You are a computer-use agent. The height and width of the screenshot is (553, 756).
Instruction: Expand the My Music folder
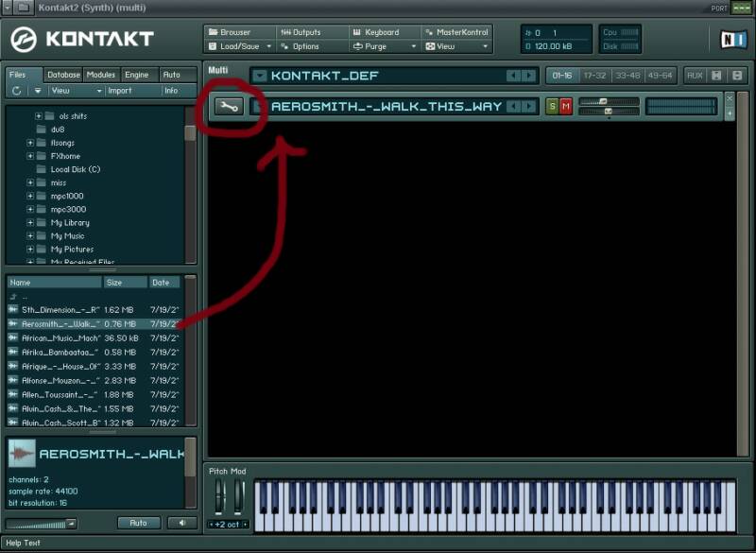[x=30, y=236]
